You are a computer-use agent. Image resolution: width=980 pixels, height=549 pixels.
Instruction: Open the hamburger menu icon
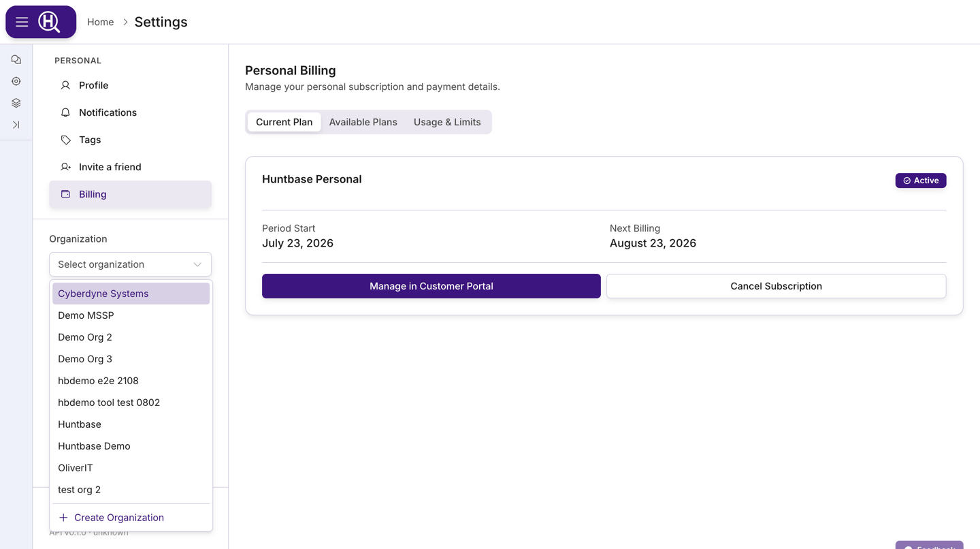(22, 22)
